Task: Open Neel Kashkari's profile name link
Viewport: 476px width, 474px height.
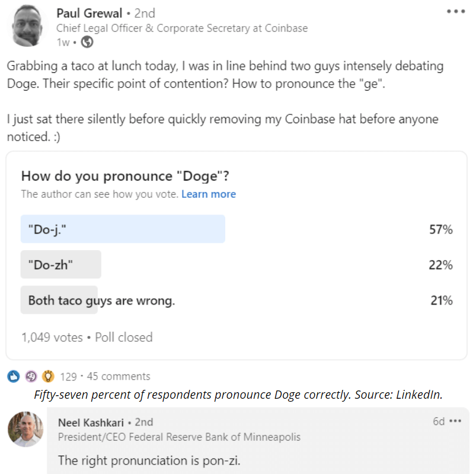Action: 91,422
